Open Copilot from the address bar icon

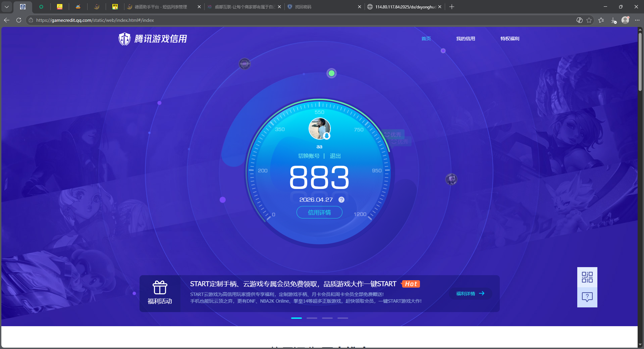(579, 20)
